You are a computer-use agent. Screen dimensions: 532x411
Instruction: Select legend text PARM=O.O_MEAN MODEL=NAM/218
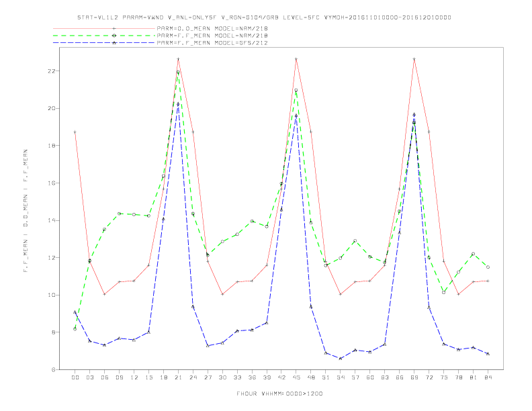coord(212,28)
